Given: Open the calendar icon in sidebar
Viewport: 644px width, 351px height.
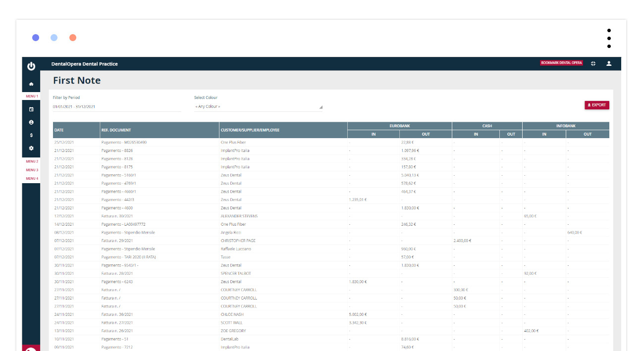Looking at the screenshot, I should tap(31, 109).
